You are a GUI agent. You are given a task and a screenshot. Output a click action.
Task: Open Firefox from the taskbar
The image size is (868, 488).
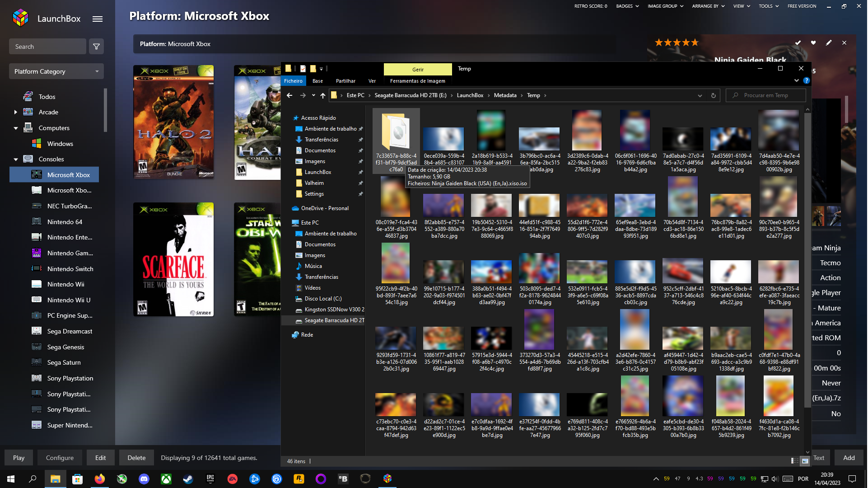pyautogui.click(x=100, y=479)
